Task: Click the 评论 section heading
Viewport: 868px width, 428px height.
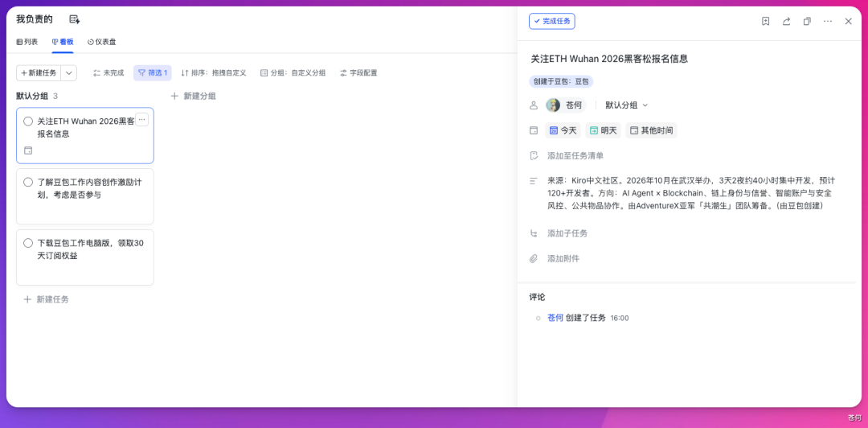Action: tap(537, 297)
